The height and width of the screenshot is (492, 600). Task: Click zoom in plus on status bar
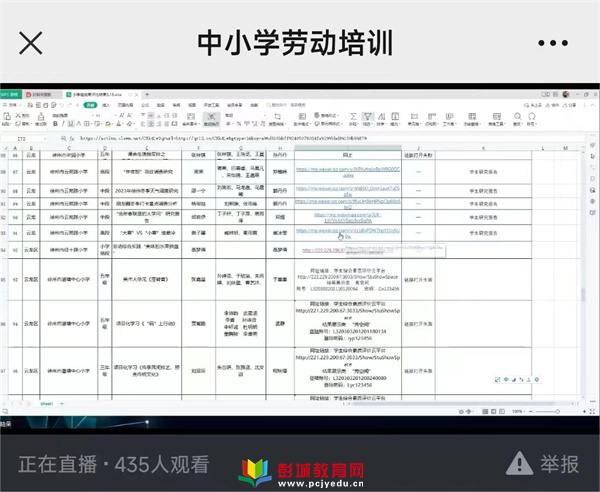[584, 411]
